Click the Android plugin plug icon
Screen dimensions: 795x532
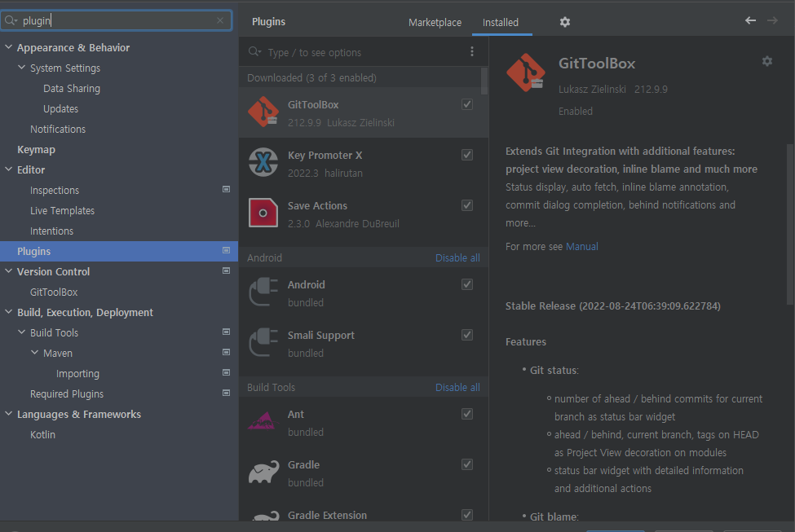pos(263,292)
